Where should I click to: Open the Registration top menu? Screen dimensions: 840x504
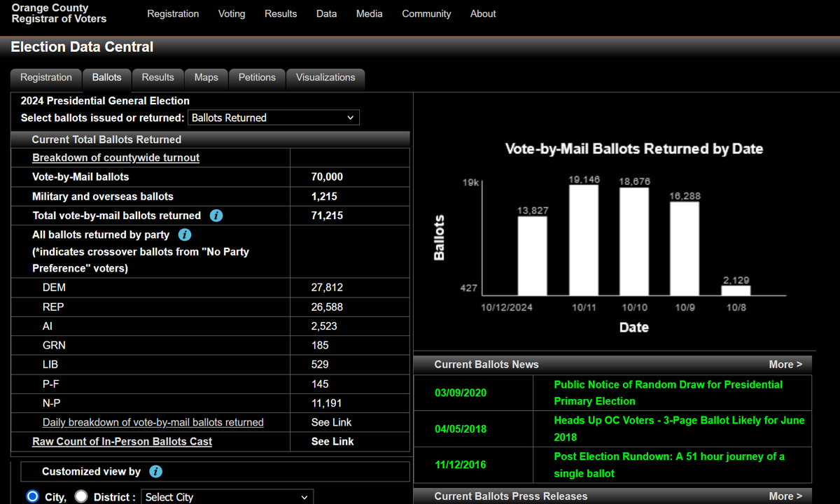tap(173, 14)
